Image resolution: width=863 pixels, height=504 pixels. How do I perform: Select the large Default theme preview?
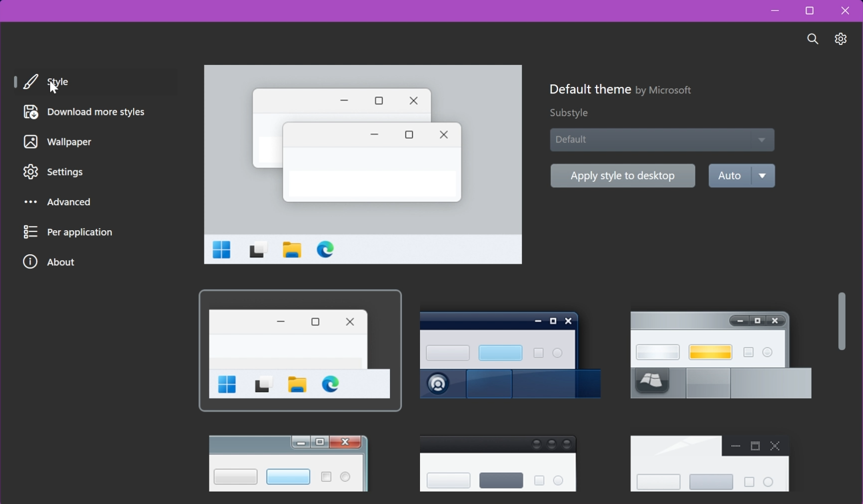click(x=363, y=165)
